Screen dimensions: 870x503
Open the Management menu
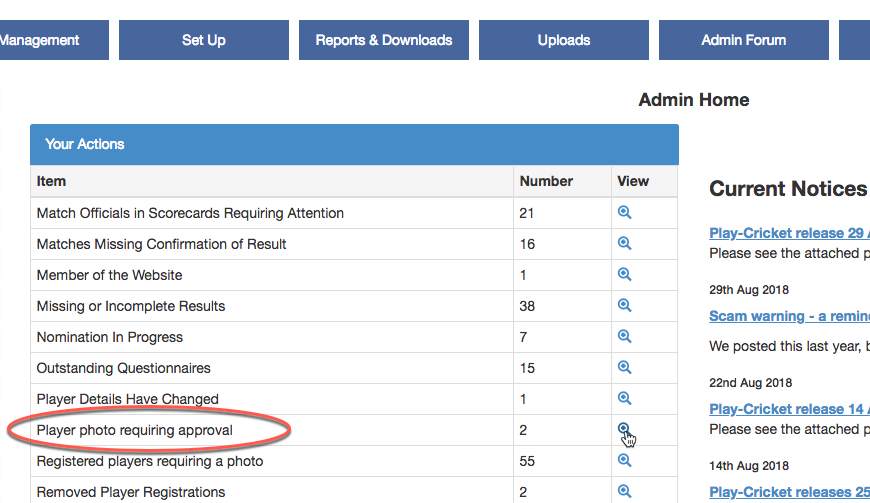(54, 40)
